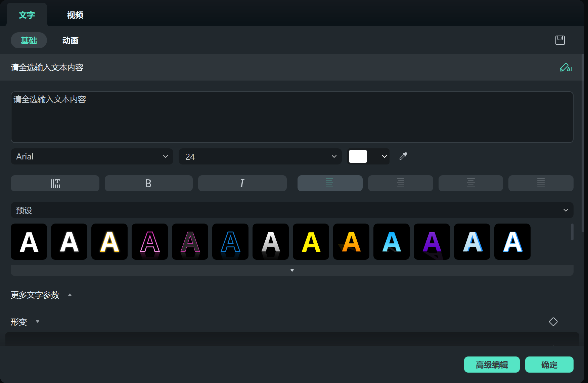The width and height of the screenshot is (588, 383).
Task: Click the 高级编辑 button
Action: coord(492,365)
